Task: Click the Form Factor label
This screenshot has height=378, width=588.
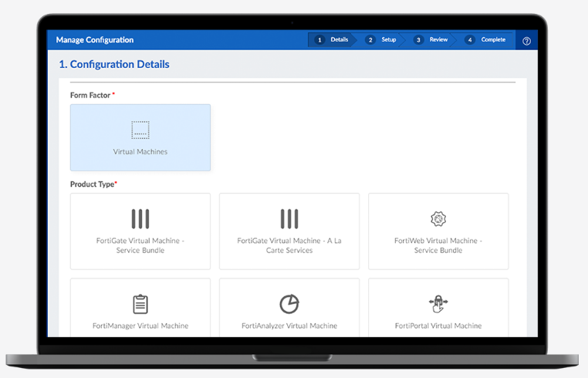Action: point(90,95)
